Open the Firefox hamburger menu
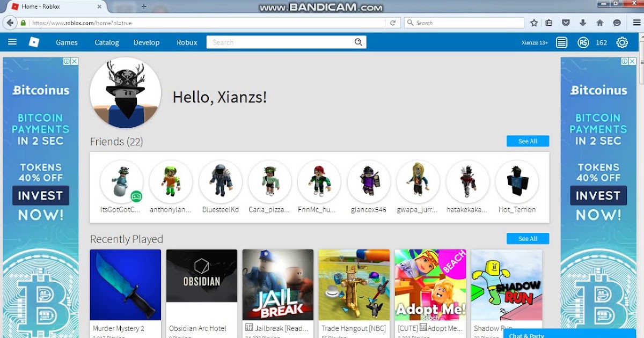 tap(636, 23)
